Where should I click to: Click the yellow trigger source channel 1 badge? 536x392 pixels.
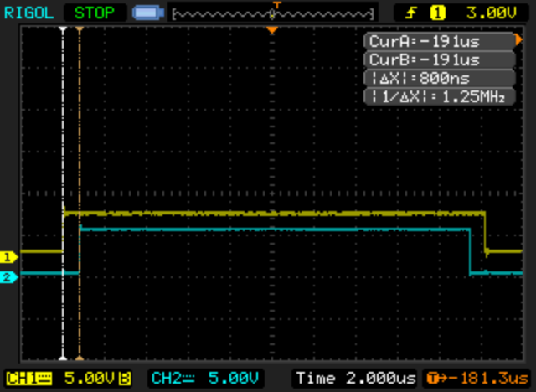click(x=438, y=13)
